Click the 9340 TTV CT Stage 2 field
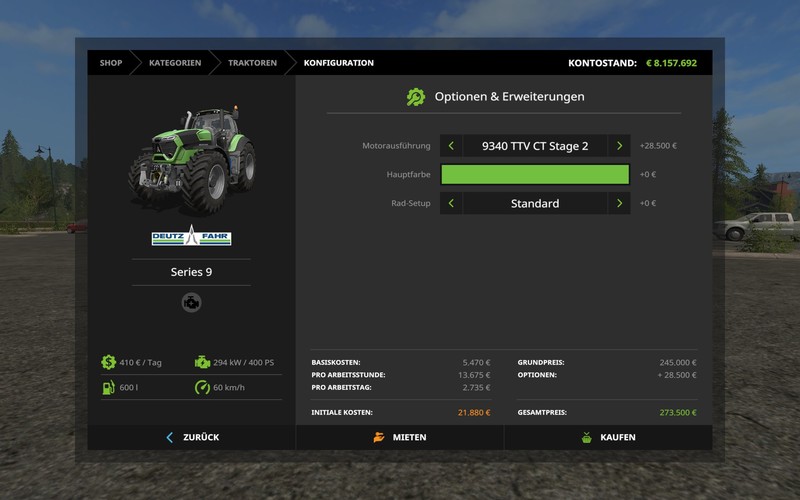The height and width of the screenshot is (500, 800). click(535, 146)
